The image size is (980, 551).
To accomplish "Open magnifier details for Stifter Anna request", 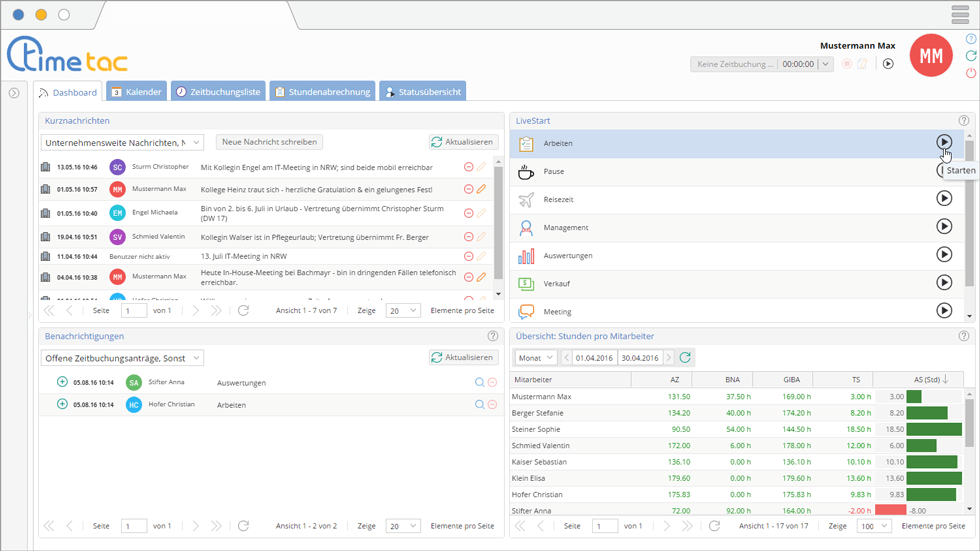I will point(480,382).
